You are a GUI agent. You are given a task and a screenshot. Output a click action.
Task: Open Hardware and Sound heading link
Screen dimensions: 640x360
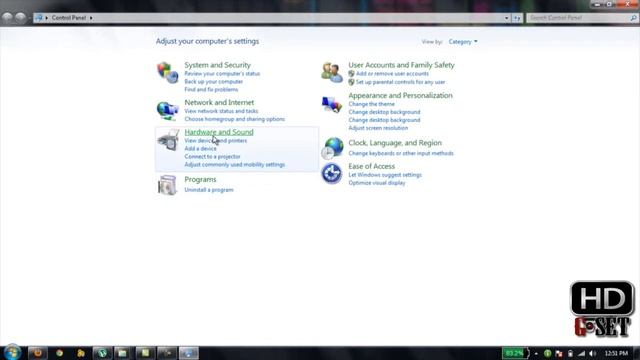(219, 132)
